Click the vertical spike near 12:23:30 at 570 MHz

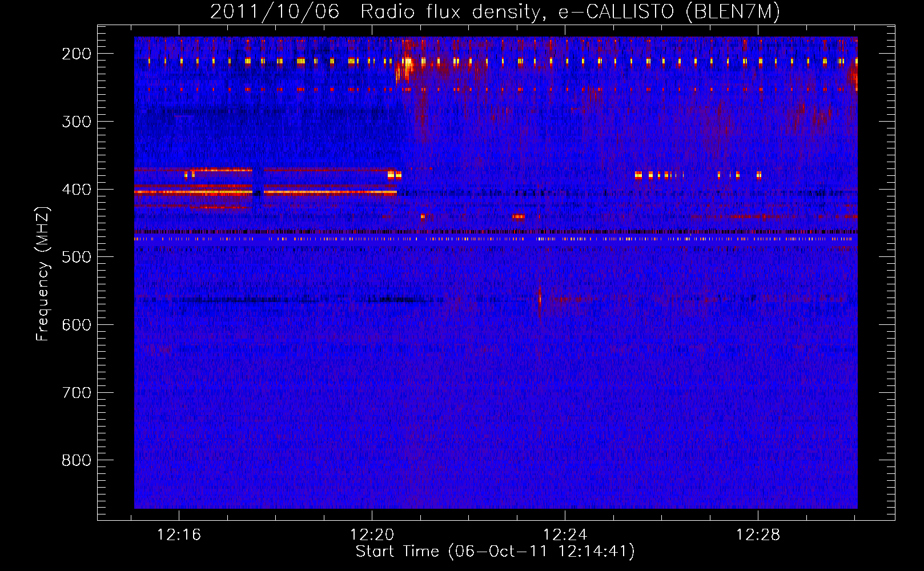pyautogui.click(x=540, y=301)
